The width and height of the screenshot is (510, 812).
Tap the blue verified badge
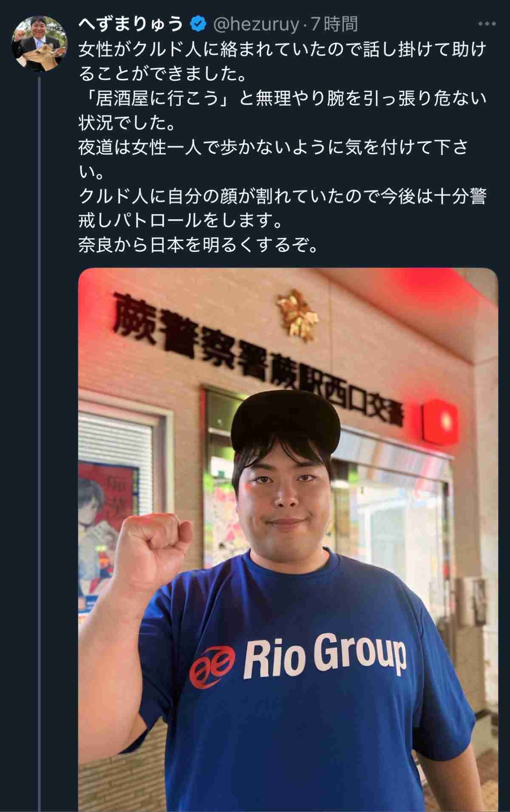point(198,25)
